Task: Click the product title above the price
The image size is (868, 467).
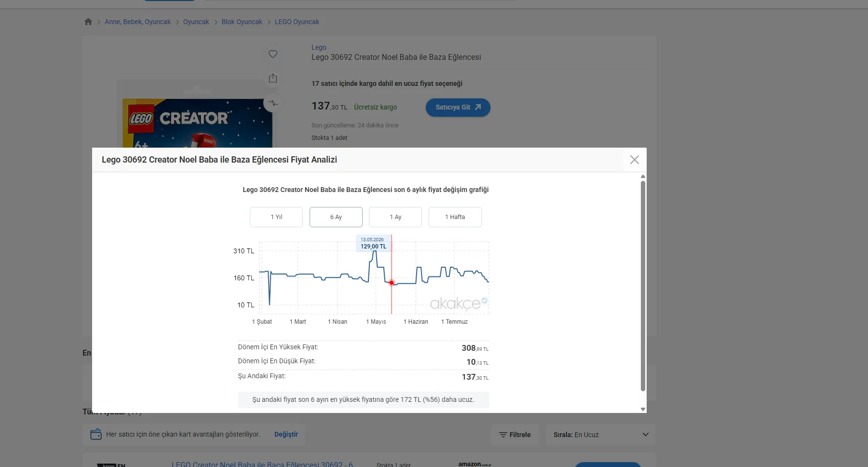Action: pyautogui.click(x=396, y=57)
